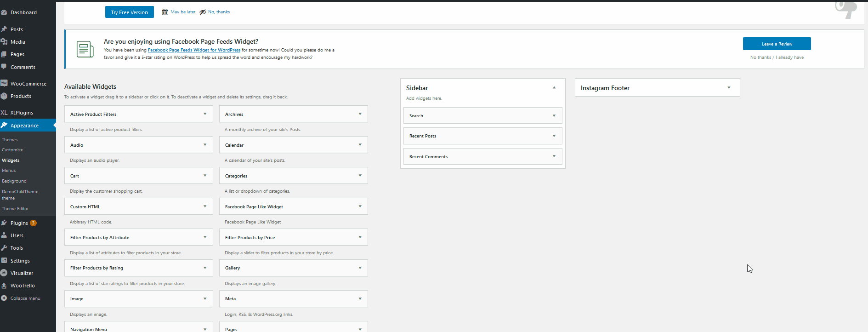This screenshot has height=332, width=868.
Task: Click the WooTrello icon
Action: (4, 285)
